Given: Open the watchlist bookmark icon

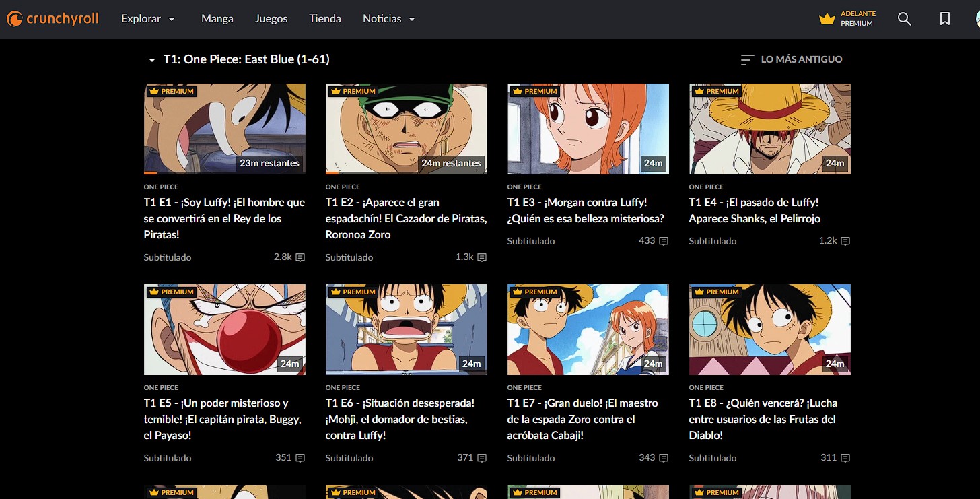Looking at the screenshot, I should 945,19.
